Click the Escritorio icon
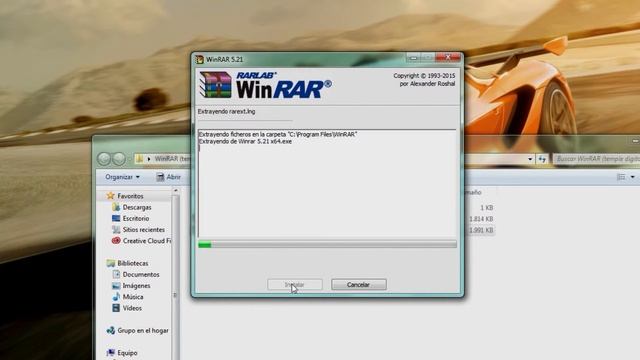This screenshot has height=360, width=640. (x=116, y=218)
